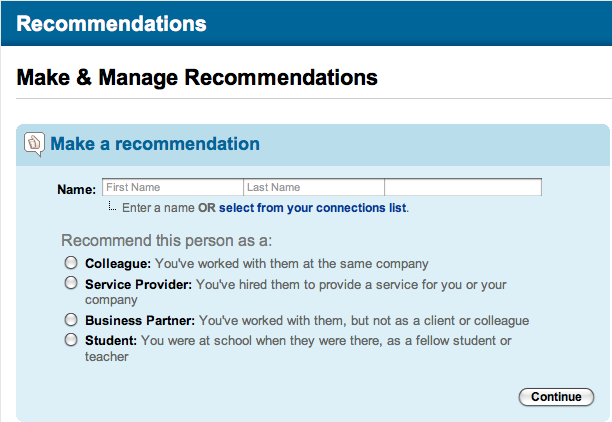Viewport: 612px width, 422px height.
Task: Select the Student radio button
Action: point(71,340)
